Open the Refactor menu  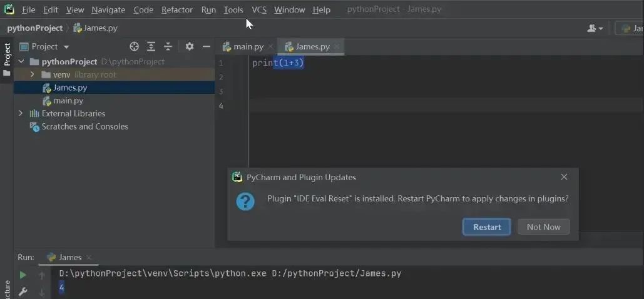click(177, 10)
